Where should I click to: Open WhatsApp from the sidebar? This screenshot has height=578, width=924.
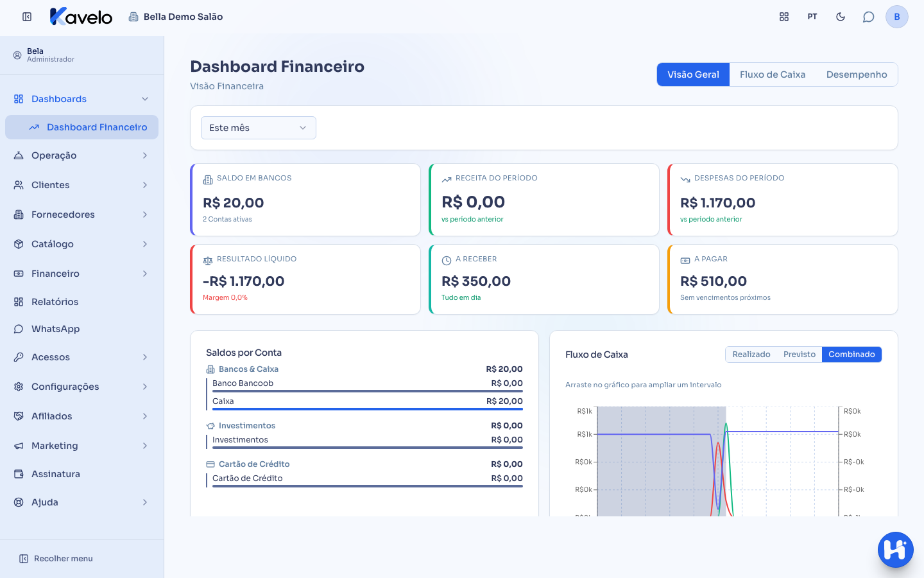click(x=81, y=329)
